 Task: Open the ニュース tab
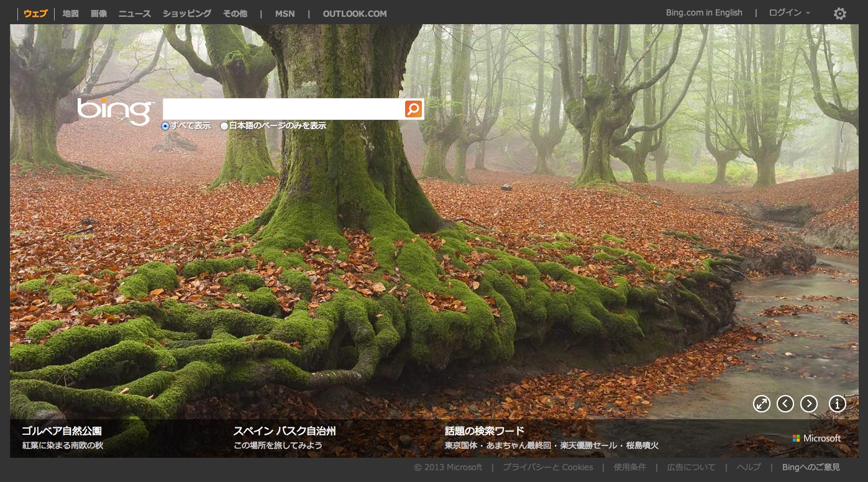coord(134,14)
